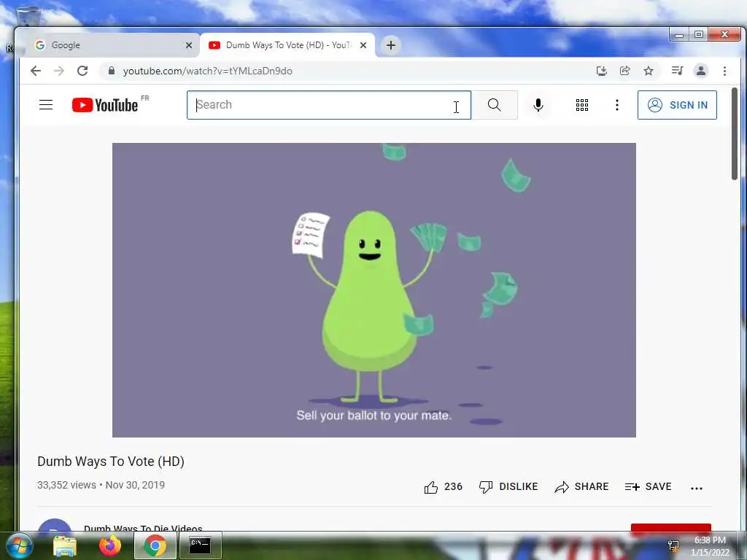This screenshot has width=747, height=560.
Task: Click the YouTube logo
Action: pyautogui.click(x=106, y=105)
